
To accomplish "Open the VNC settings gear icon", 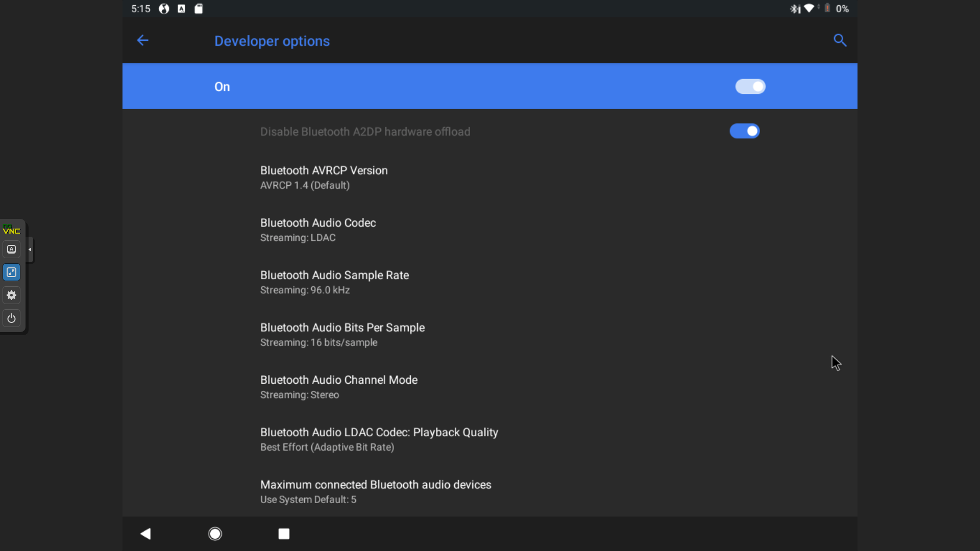I will click(11, 295).
